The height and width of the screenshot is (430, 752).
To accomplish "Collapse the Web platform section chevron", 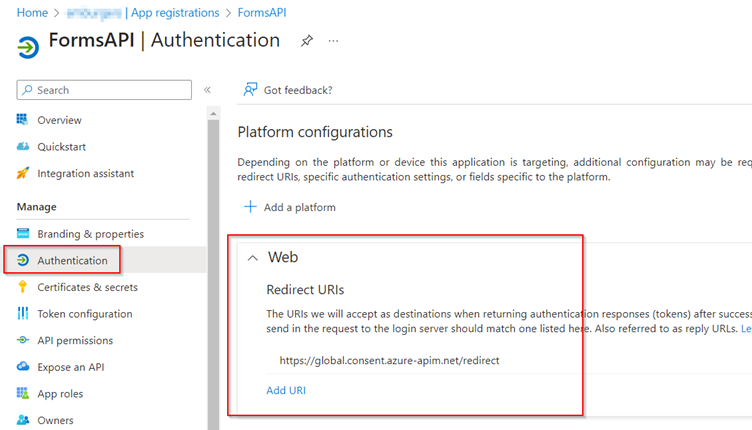I will click(252, 258).
